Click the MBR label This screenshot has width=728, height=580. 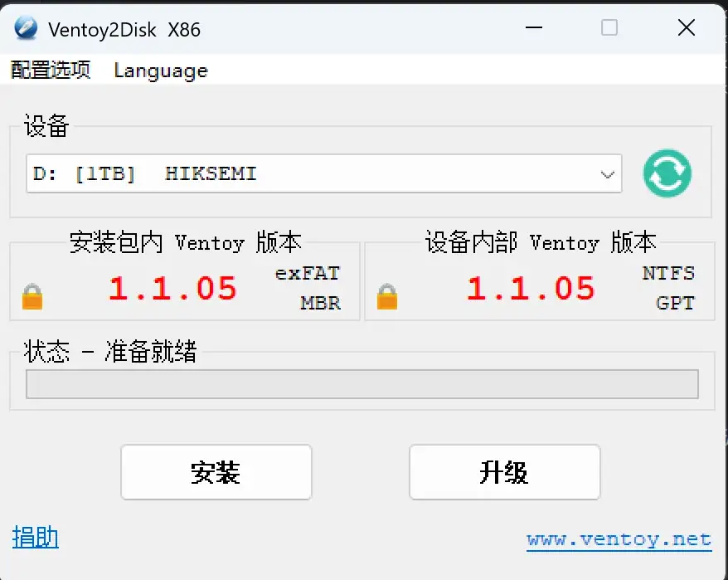point(321,303)
